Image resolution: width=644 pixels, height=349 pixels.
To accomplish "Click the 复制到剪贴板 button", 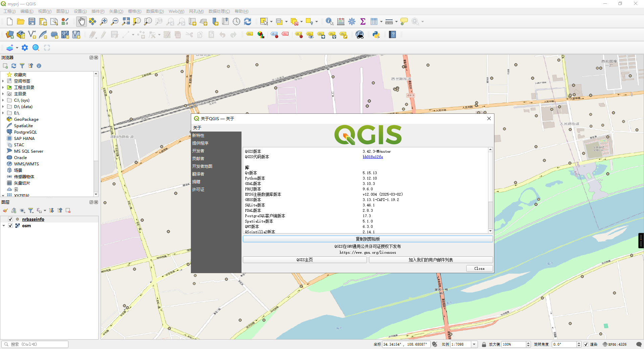I will [368, 239].
